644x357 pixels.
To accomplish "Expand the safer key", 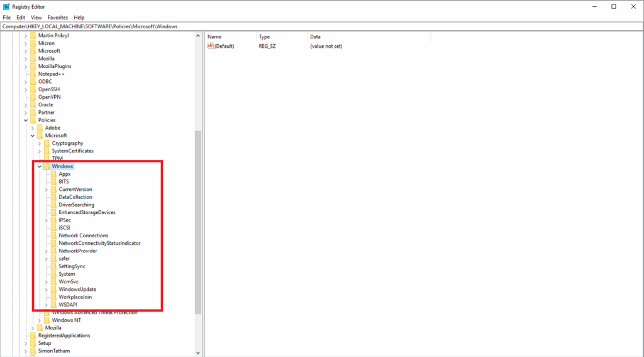I will [x=47, y=259].
